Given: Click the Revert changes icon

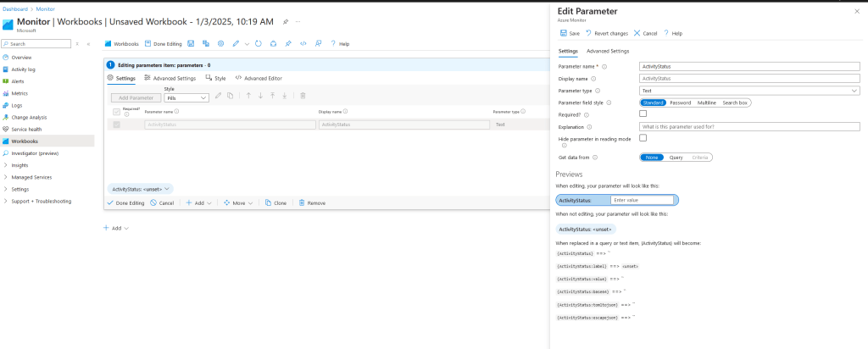Looking at the screenshot, I should [x=589, y=33].
